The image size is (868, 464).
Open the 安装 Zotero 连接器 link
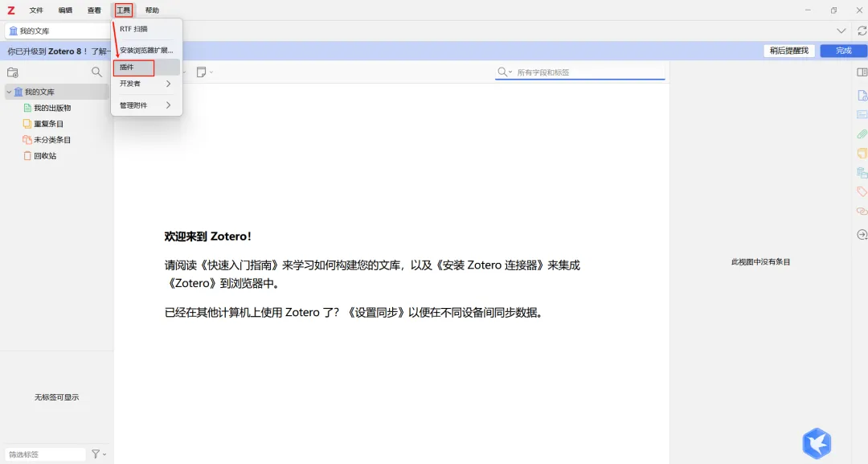490,265
